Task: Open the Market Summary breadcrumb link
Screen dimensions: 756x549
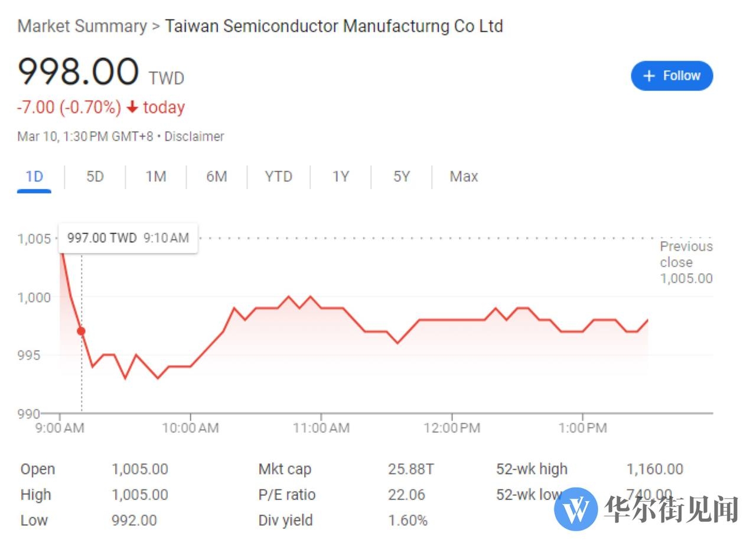Action: [x=82, y=26]
